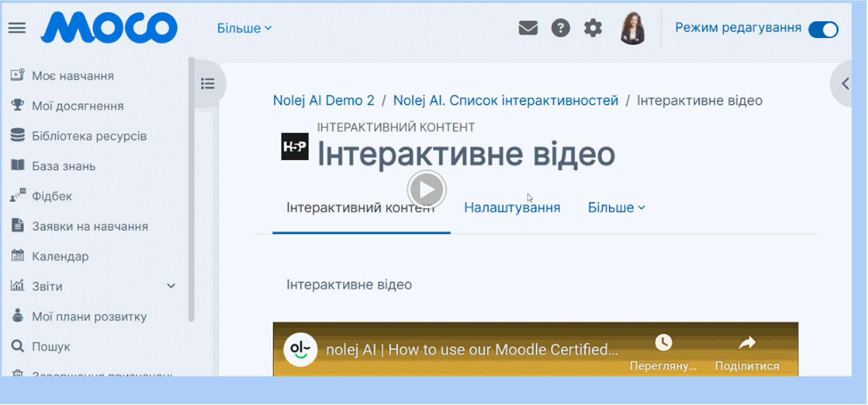Click the help question mark icon
Viewport: 868px width, 405px height.
tap(560, 28)
